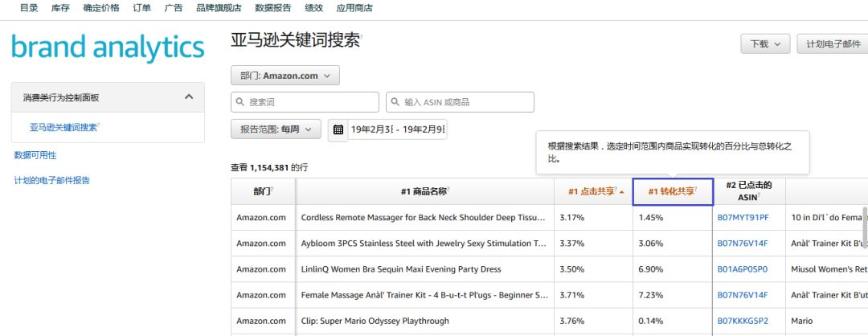The height and width of the screenshot is (336, 868).
Task: Open ASIN link B07MYT91PF
Action: pos(743,218)
